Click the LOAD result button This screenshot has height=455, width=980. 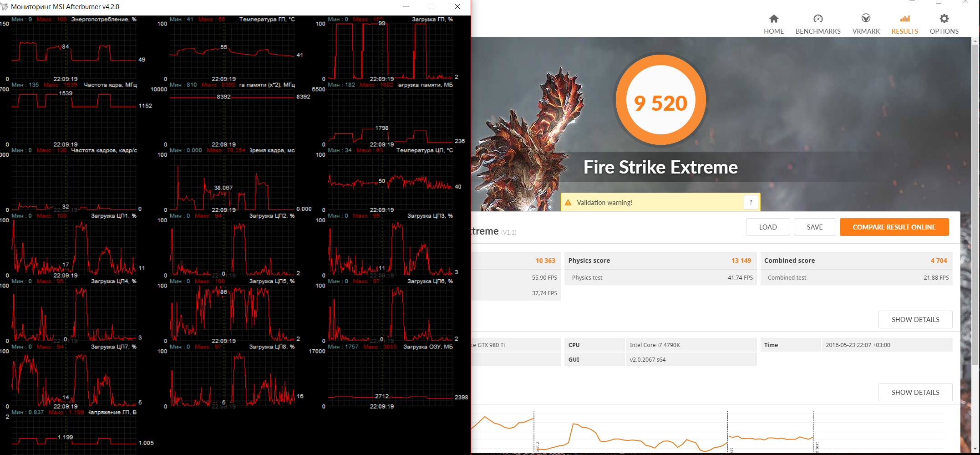point(768,227)
